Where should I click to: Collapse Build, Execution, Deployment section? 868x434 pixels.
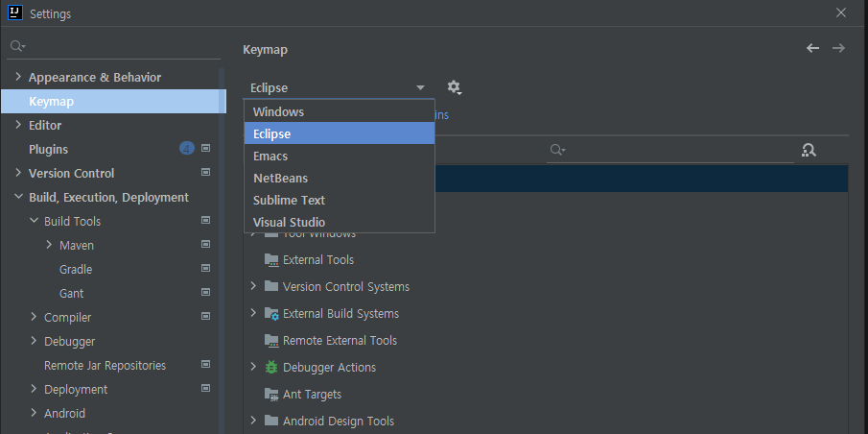(x=18, y=197)
